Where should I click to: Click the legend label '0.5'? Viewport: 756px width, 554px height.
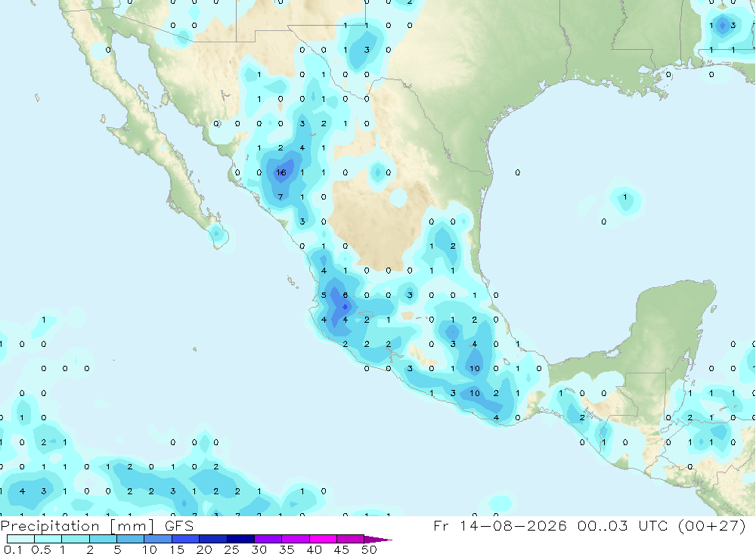[41, 549]
